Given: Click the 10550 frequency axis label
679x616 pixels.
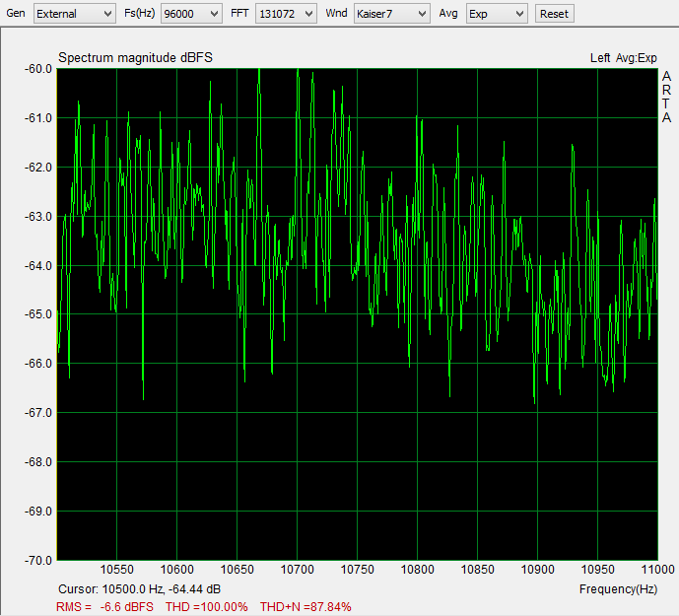Looking at the screenshot, I should click(x=117, y=570).
